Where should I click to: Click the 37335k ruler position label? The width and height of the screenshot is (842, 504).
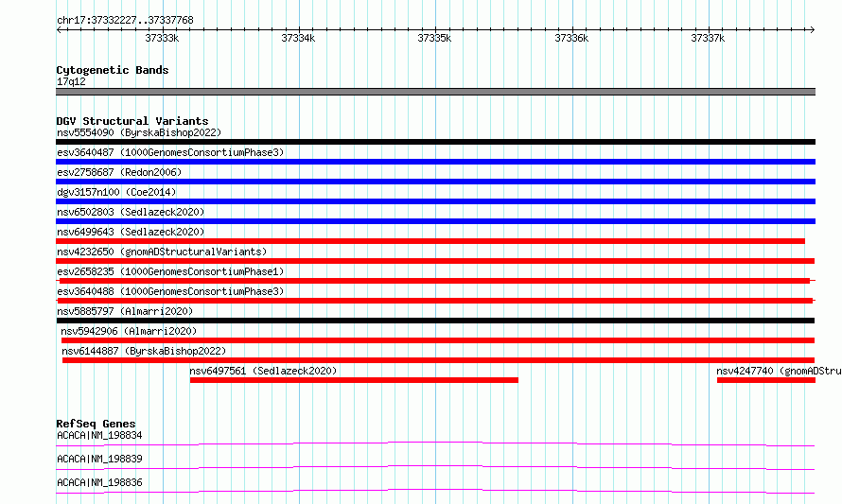434,38
